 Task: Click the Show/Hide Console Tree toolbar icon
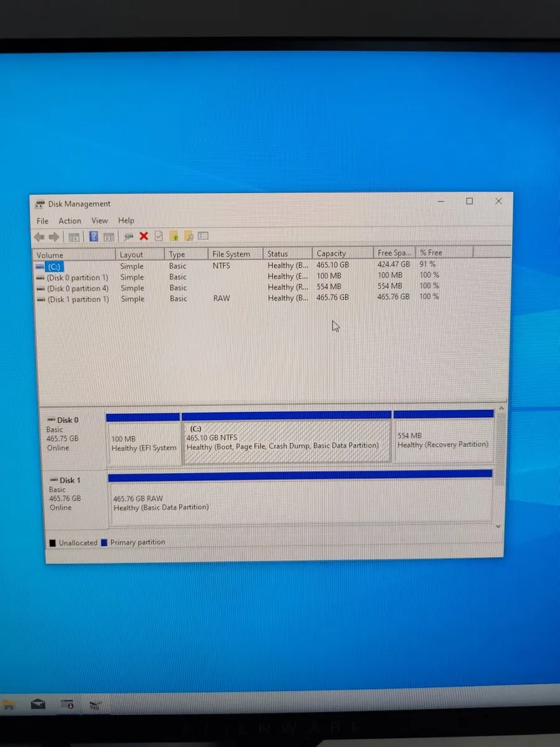coord(74,237)
